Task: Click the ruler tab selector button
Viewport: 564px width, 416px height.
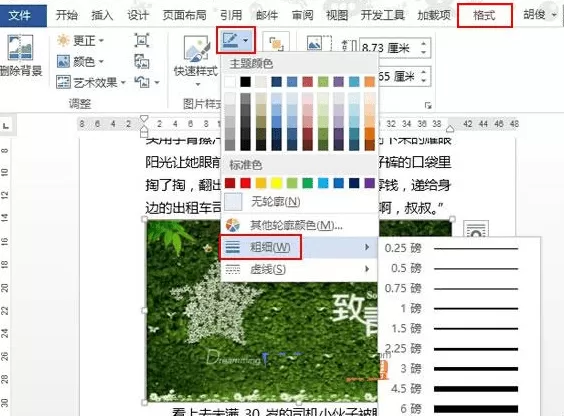Action: [6, 126]
